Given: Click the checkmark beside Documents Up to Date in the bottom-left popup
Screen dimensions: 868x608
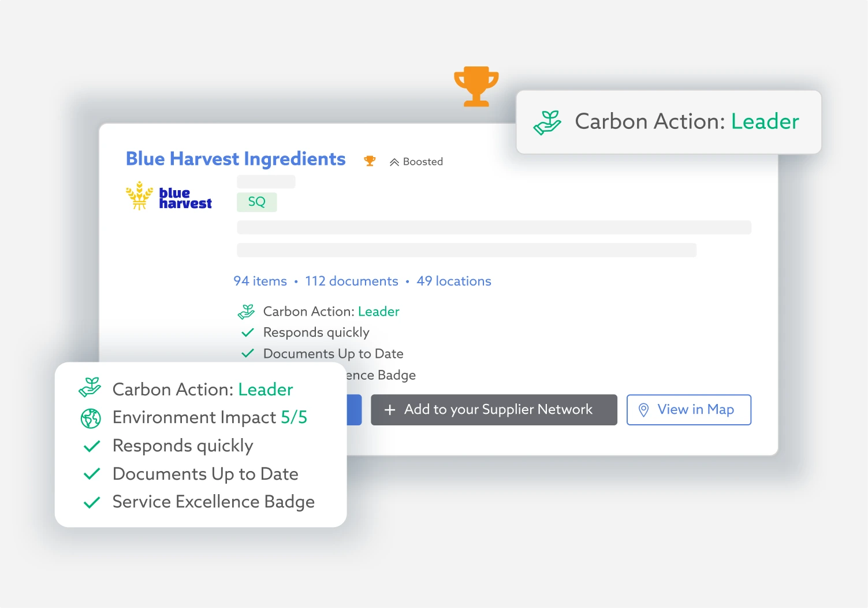Looking at the screenshot, I should point(92,474).
